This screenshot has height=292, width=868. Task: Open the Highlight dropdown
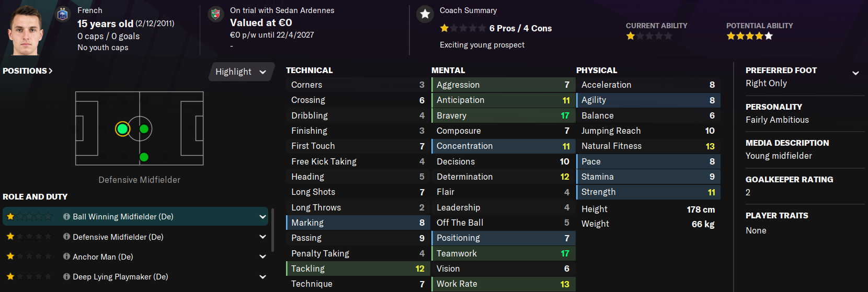tap(241, 72)
